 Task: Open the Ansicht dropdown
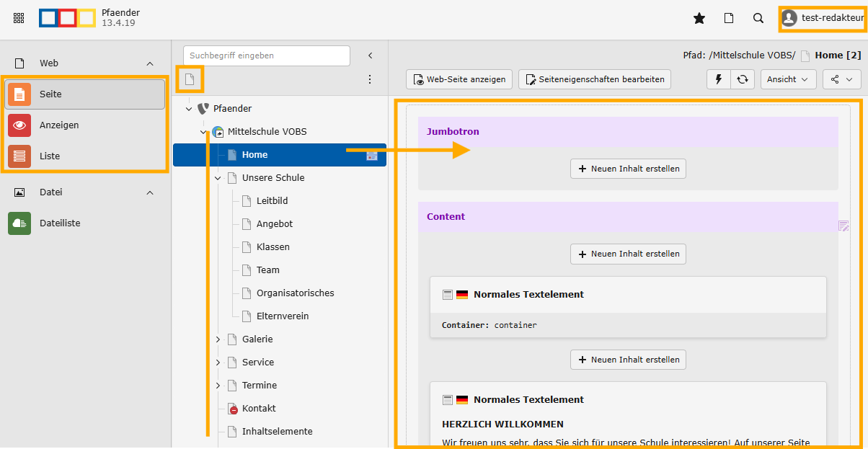point(788,79)
